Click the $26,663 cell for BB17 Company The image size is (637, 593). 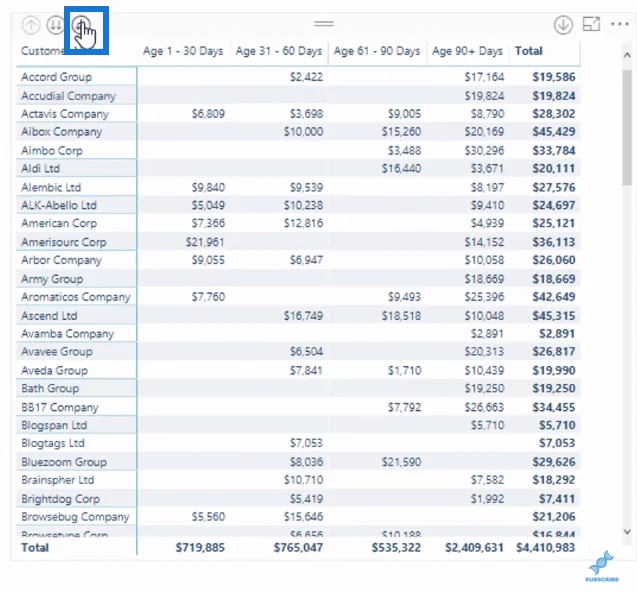[x=484, y=407]
